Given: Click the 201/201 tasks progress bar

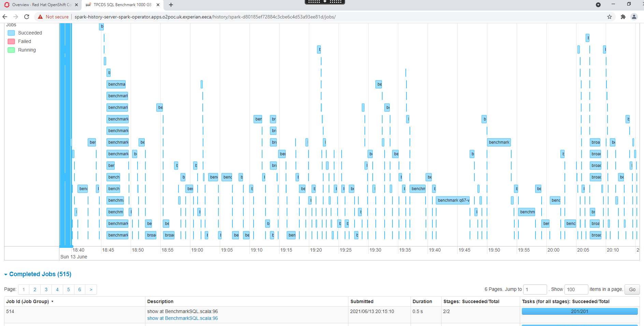Looking at the screenshot, I should pos(579,311).
